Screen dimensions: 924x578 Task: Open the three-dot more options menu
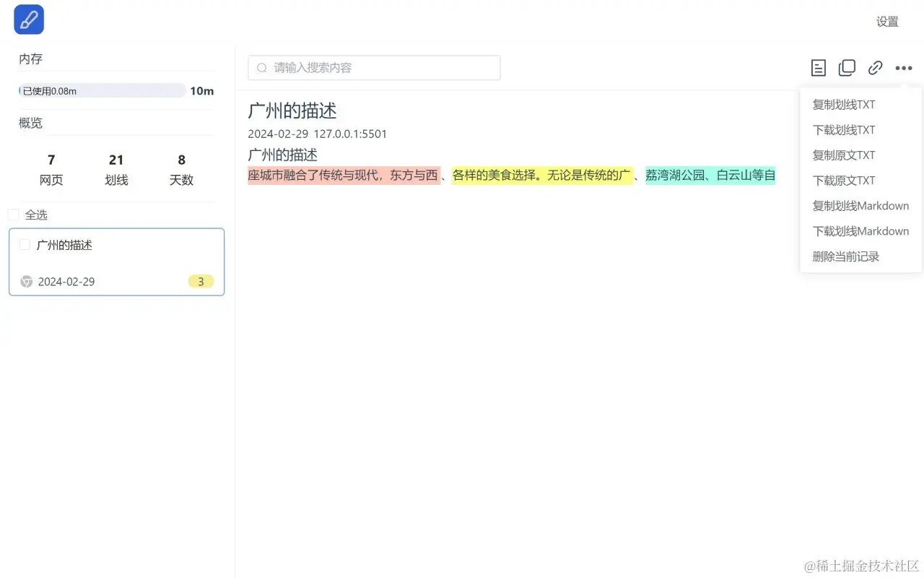(904, 68)
